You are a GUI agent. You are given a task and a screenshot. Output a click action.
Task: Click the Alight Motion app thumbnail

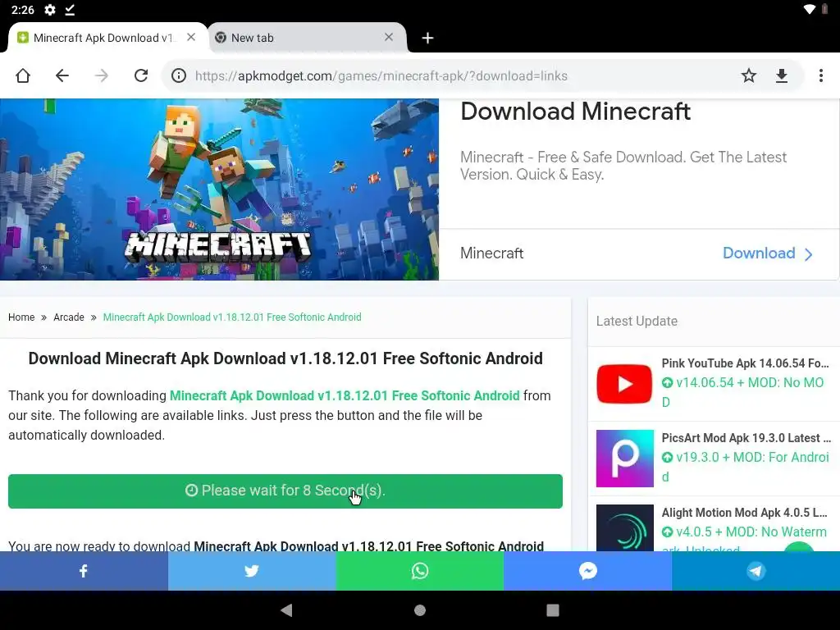(624, 528)
